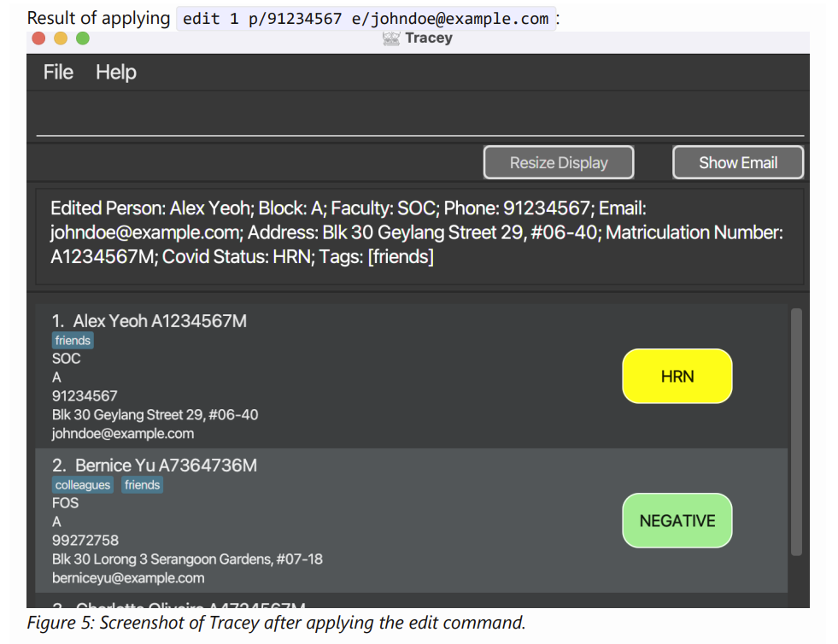Click the email johndoe@example.com in Alex's card
The width and height of the screenshot is (838, 644).
pyautogui.click(x=123, y=433)
